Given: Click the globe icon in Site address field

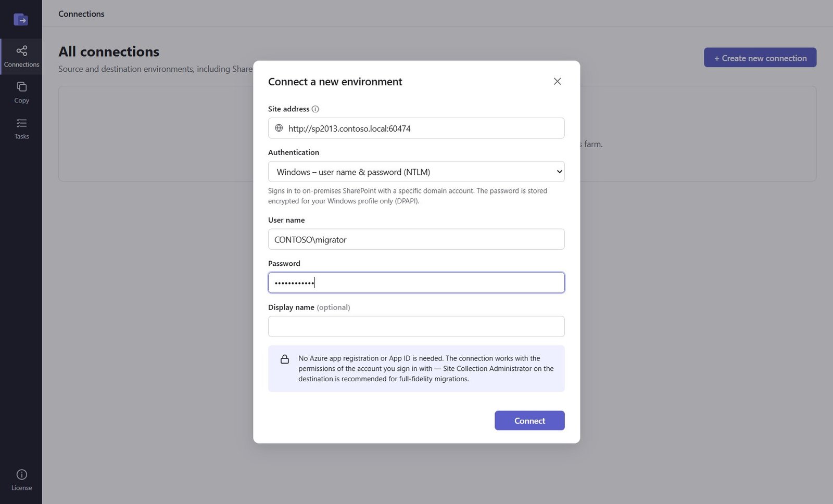Looking at the screenshot, I should point(279,128).
